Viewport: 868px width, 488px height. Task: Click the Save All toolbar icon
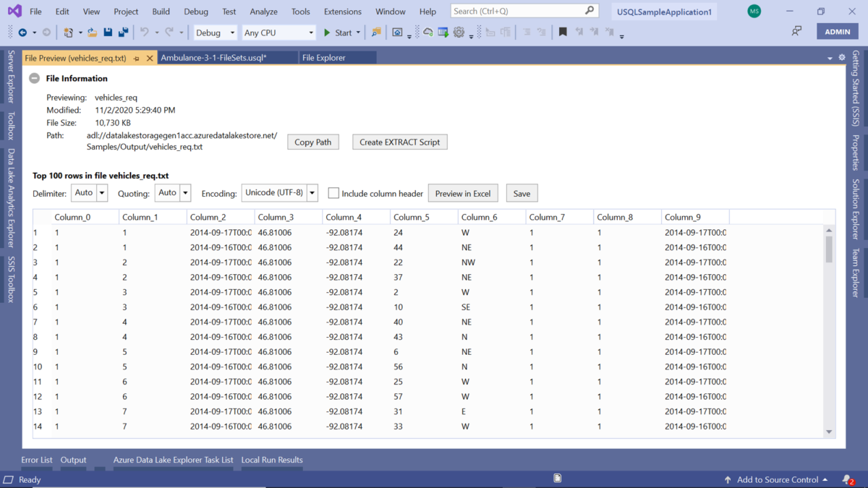(x=123, y=33)
